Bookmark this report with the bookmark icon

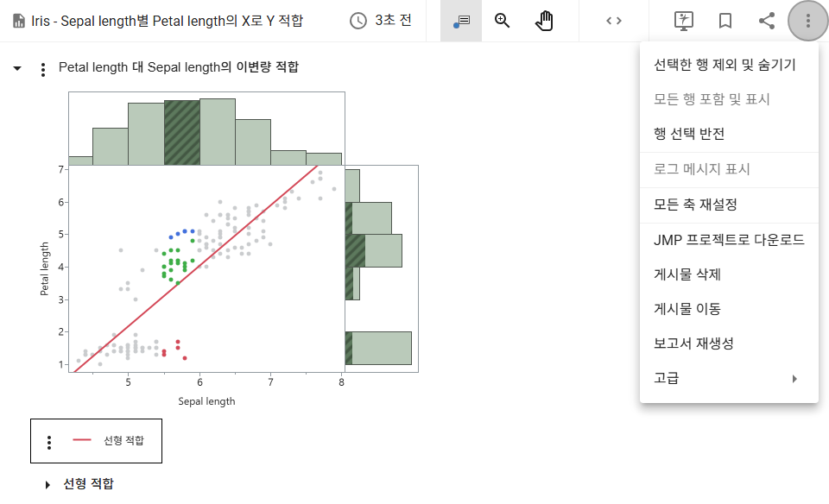[x=725, y=21]
